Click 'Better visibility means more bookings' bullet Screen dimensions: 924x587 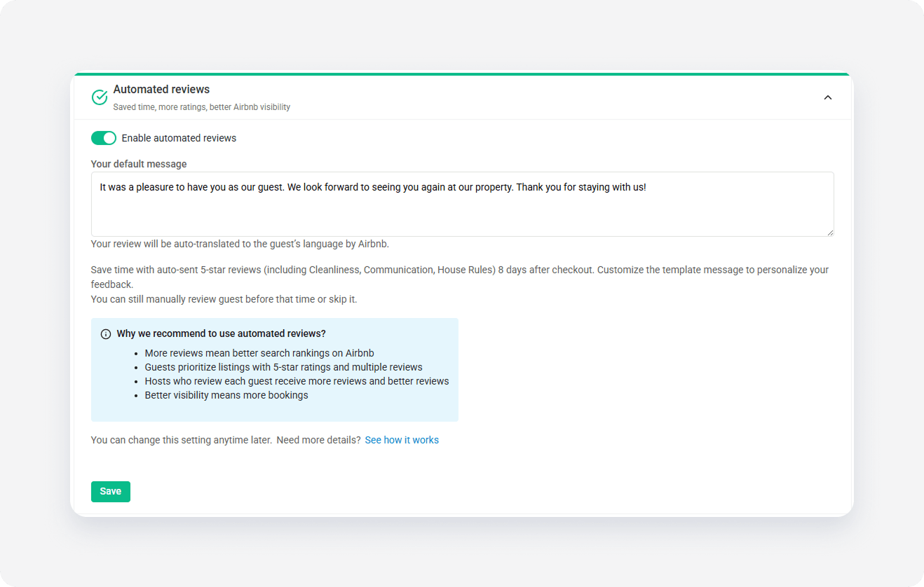226,395
